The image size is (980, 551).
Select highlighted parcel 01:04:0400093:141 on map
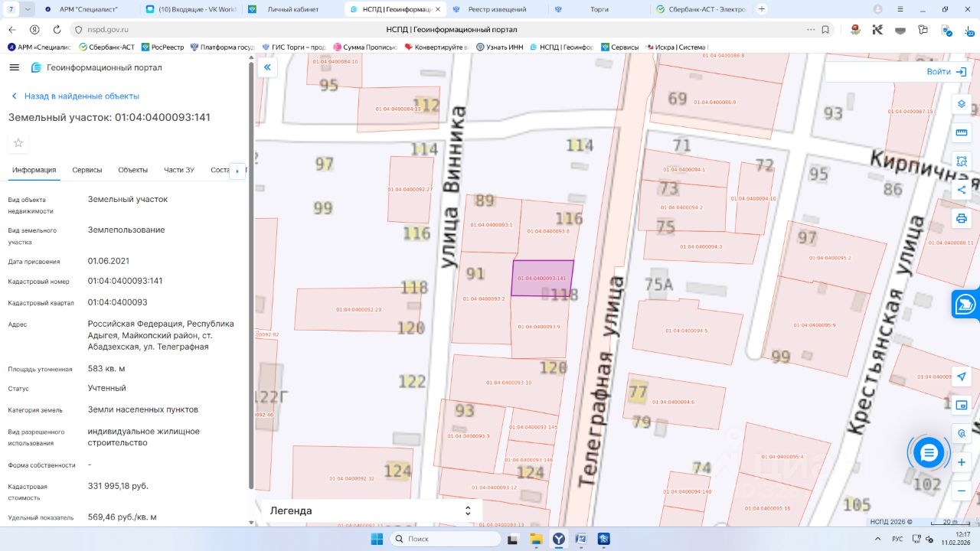(542, 278)
